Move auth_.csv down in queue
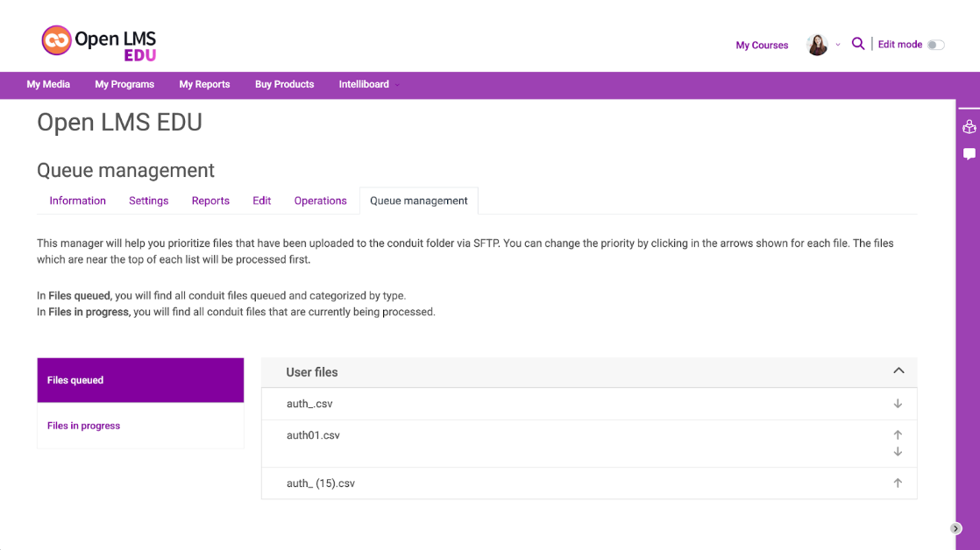This screenshot has height=550, width=980. (898, 404)
